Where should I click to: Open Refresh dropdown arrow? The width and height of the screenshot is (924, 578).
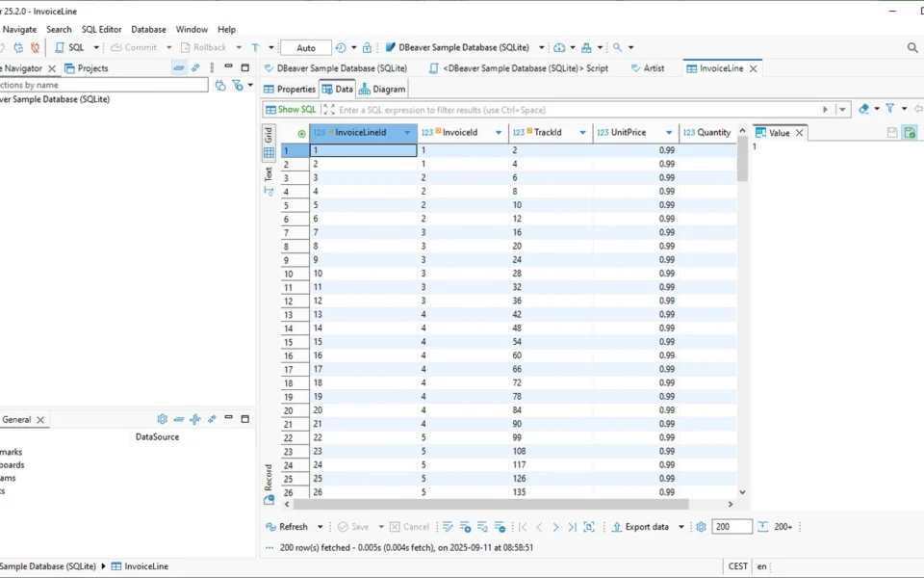320,527
